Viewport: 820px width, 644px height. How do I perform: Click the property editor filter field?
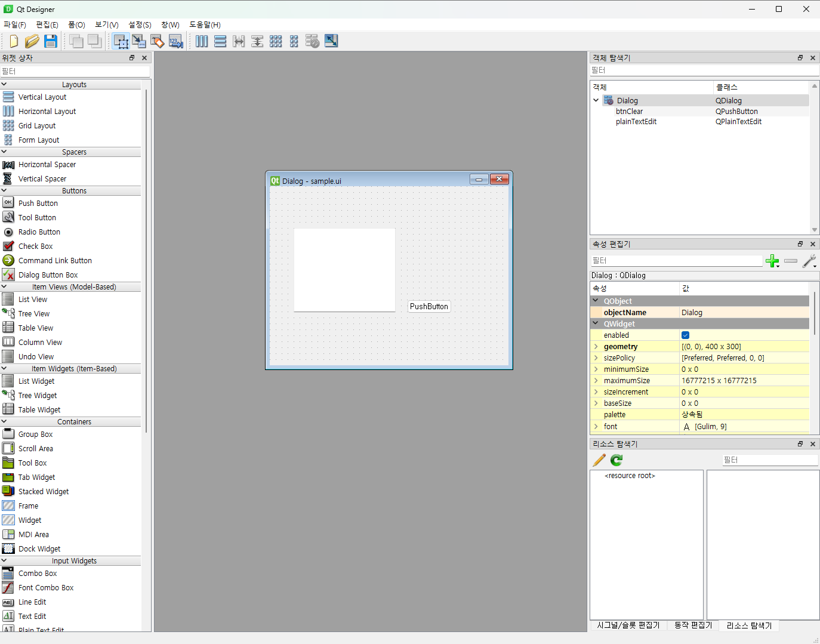[x=677, y=261]
